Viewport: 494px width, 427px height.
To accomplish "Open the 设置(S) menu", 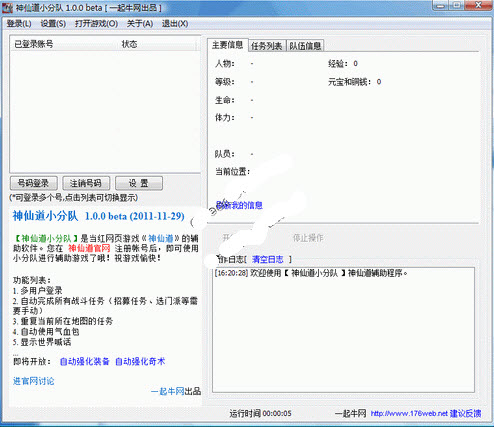I will 53,24.
